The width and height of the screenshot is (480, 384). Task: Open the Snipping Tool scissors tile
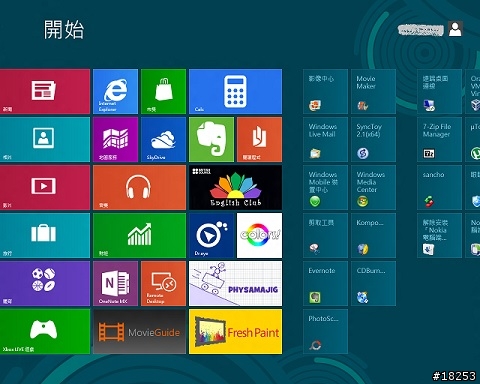coord(325,235)
